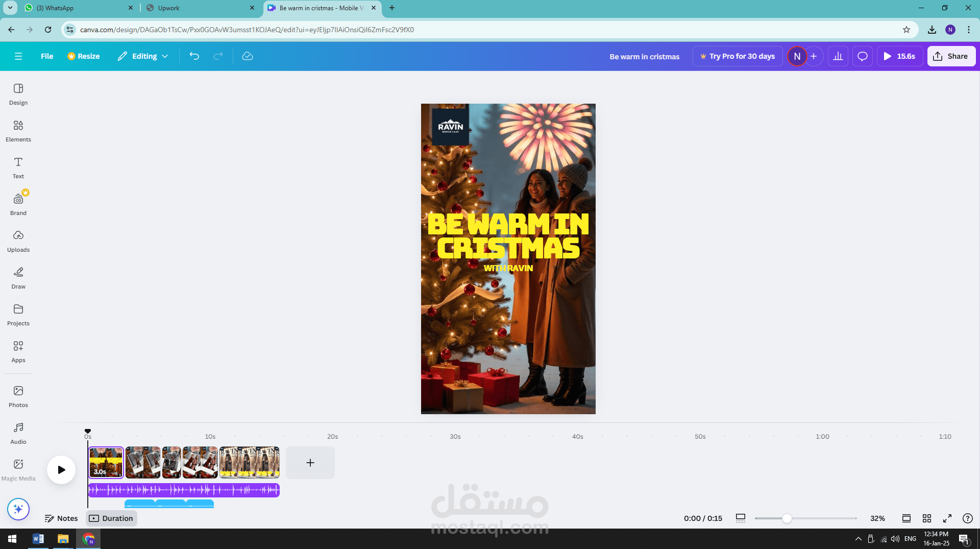
Task: Select the first 3.0s timeline clip
Action: 106,463
